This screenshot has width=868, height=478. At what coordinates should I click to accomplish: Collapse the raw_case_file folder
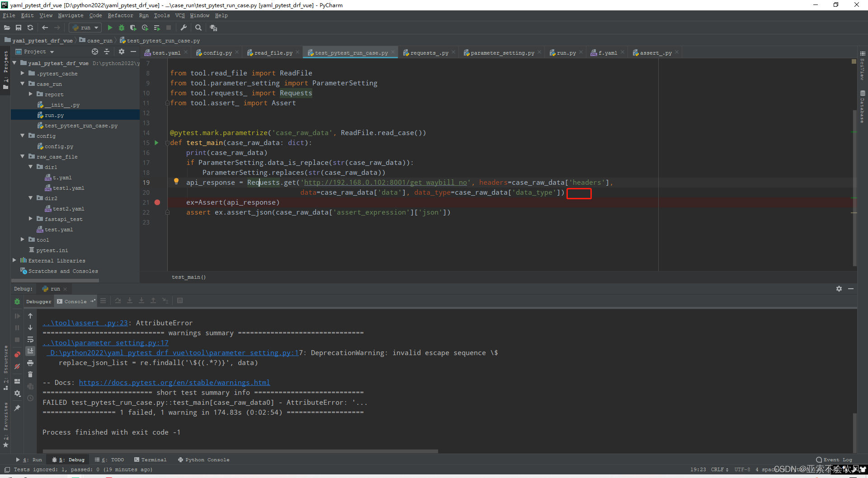(23, 156)
